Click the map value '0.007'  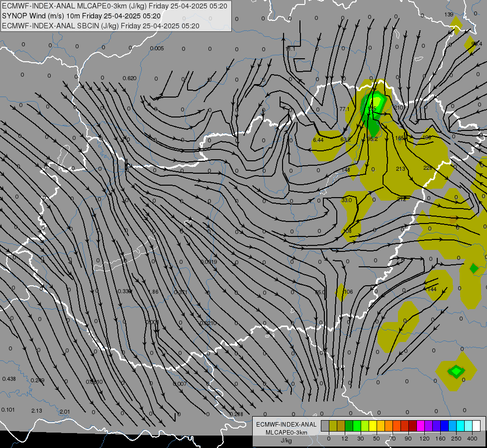click(180, 384)
